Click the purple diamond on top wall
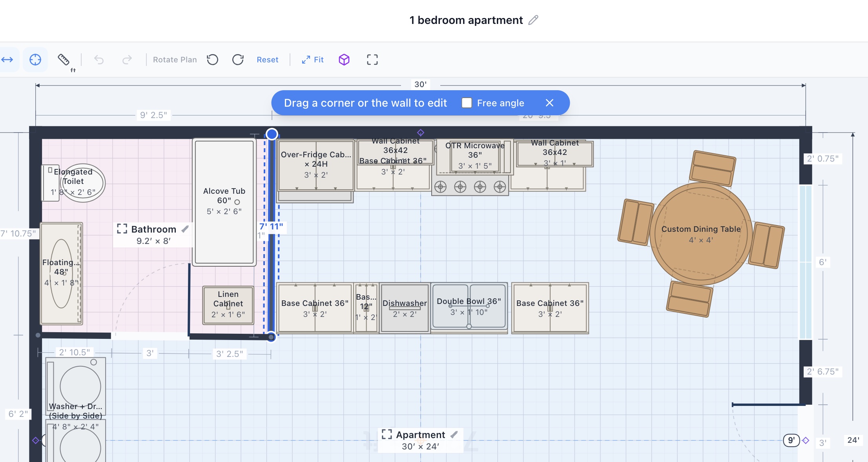 421,133
